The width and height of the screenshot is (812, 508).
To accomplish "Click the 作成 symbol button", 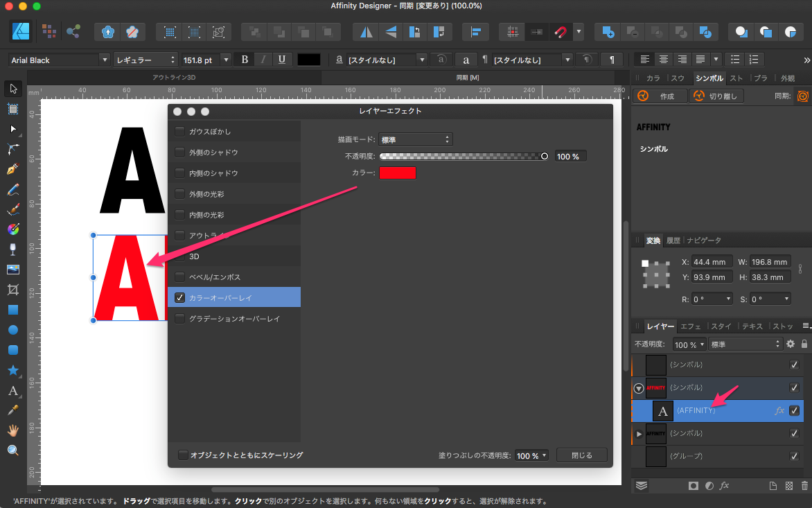I will tap(660, 96).
